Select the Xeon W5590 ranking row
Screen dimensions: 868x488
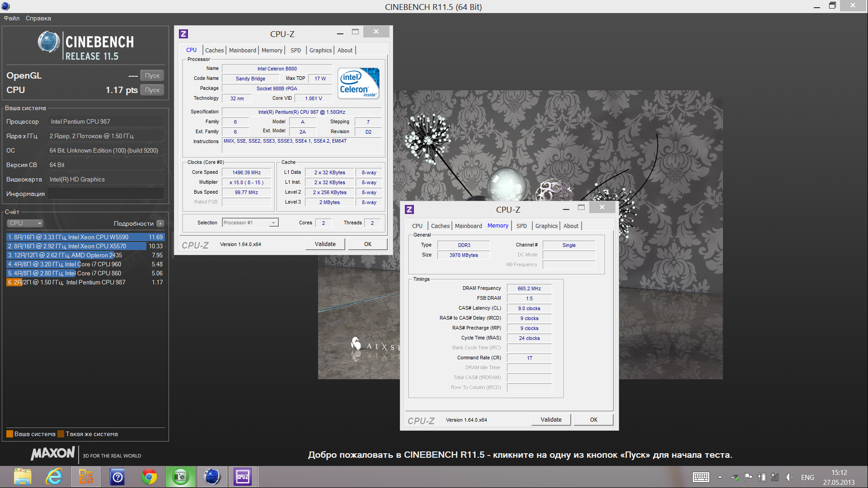click(85, 237)
